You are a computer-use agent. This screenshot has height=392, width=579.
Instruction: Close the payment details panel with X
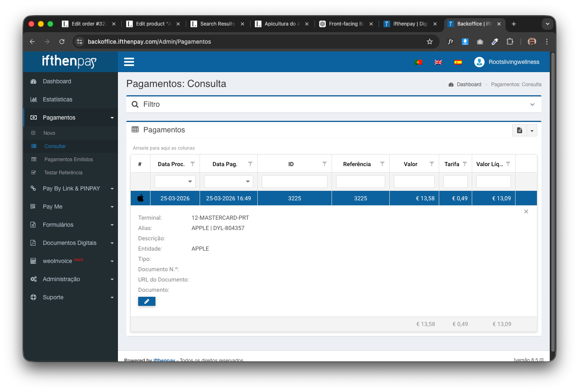(526, 211)
